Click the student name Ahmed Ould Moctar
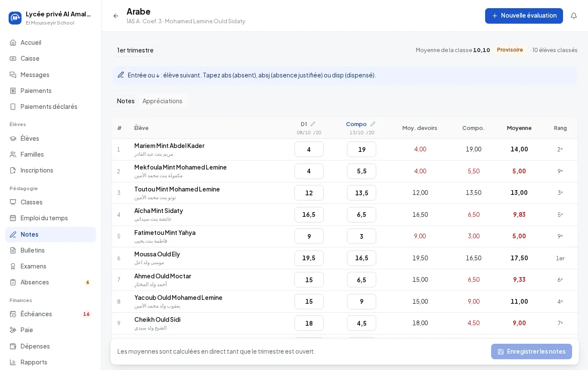 [x=163, y=276]
